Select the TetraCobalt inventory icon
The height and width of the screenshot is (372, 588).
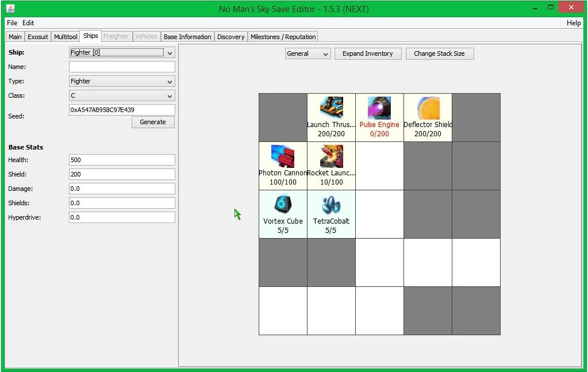331,204
